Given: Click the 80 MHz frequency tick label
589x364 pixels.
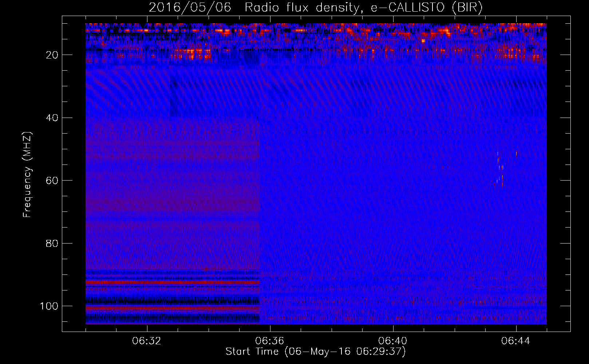Looking at the screenshot, I should point(52,244).
